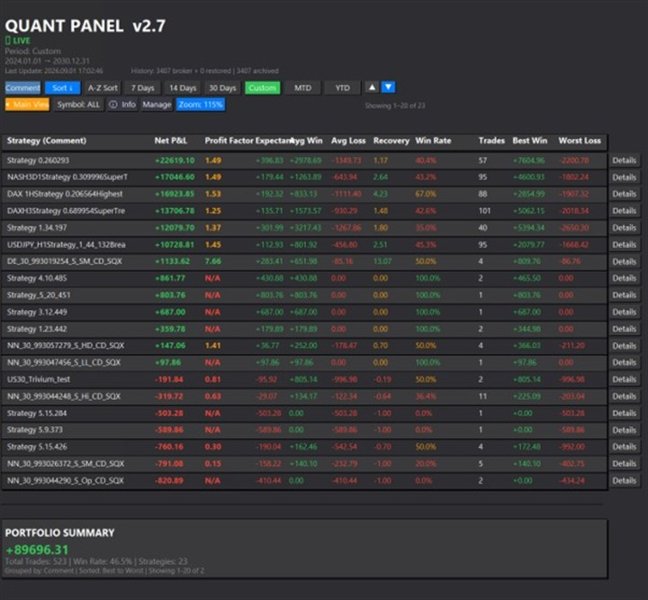Open Details for DAXH3Strategy row
Viewport: 648px width, 600px height.
coord(624,211)
